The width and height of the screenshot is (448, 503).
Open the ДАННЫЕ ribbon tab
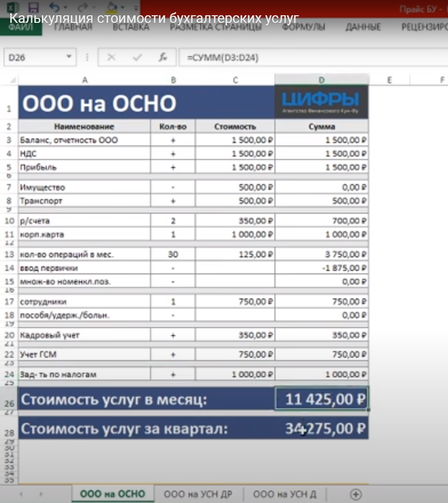(x=363, y=27)
